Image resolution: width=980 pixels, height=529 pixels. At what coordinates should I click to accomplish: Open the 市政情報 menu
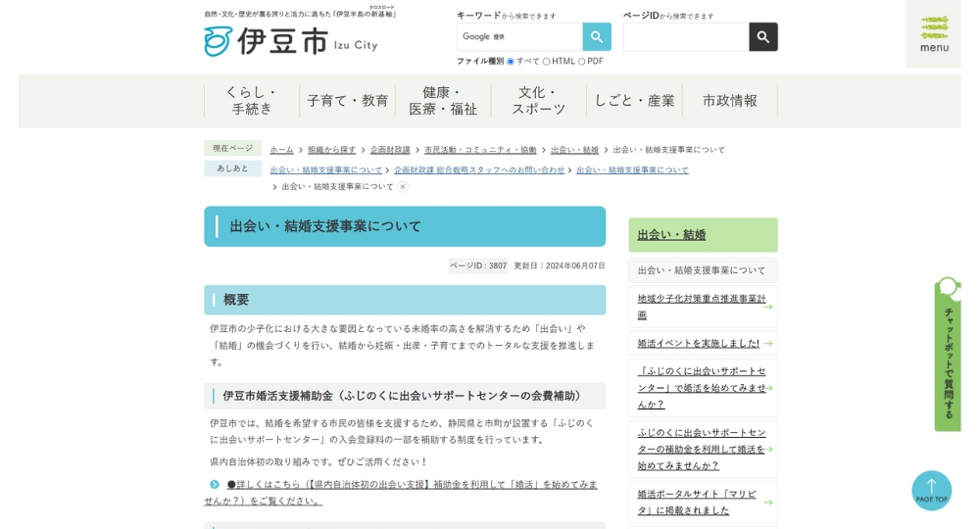coord(730,101)
